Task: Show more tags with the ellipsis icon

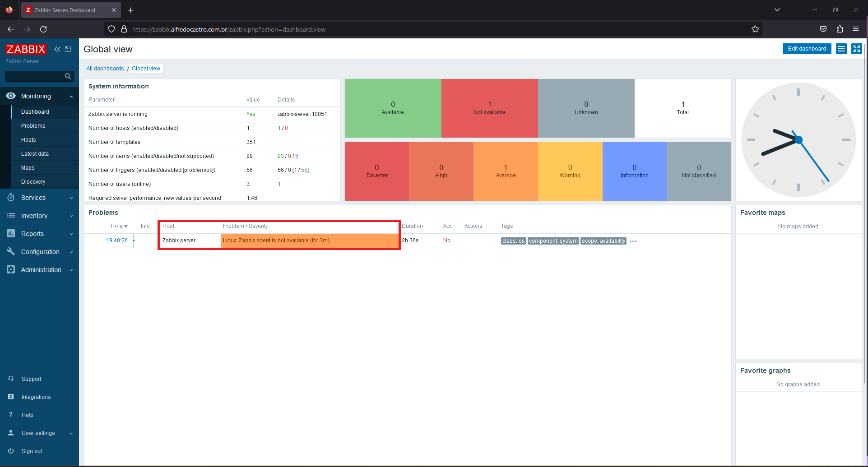Action: coord(633,241)
